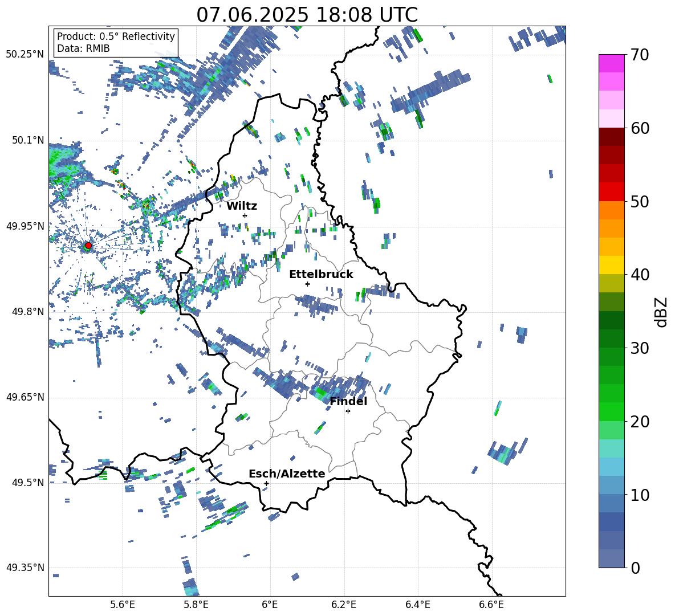Click the 0 colorbar tick value
This screenshot has height=616, width=675.
click(x=635, y=568)
